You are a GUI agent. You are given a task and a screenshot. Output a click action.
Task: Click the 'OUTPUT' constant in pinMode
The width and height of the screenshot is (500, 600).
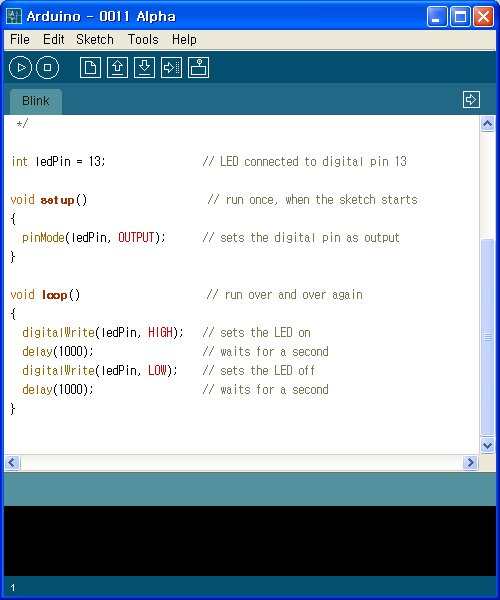[136, 238]
